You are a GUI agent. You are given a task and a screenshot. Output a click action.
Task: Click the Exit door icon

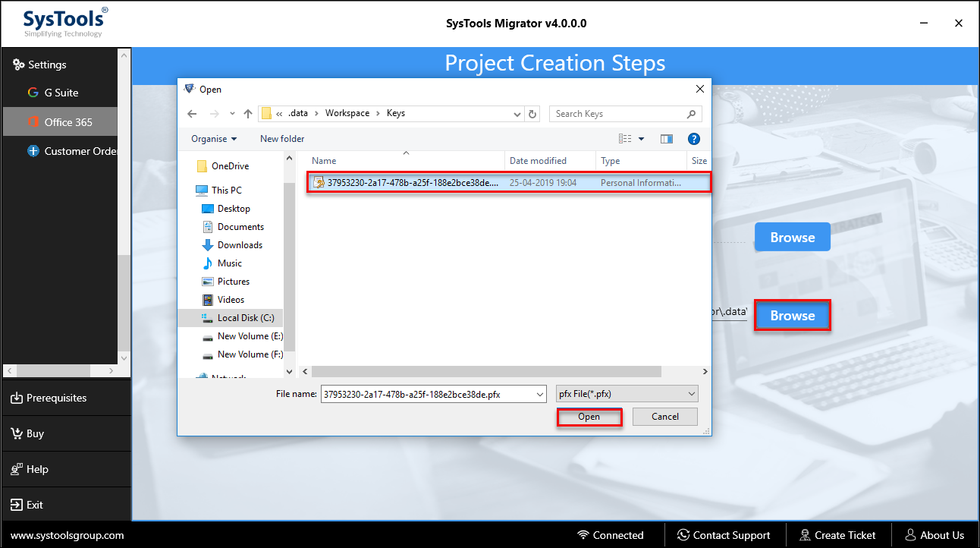[x=17, y=505]
